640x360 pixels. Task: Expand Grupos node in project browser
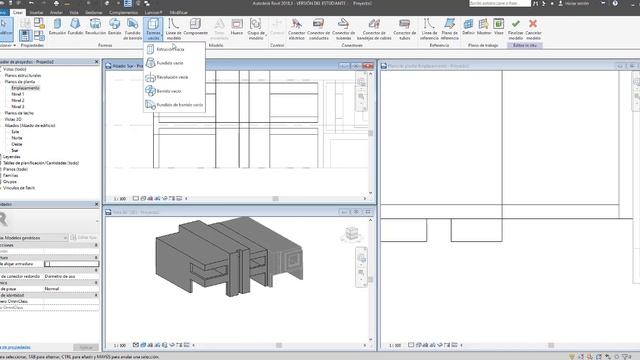10,182
